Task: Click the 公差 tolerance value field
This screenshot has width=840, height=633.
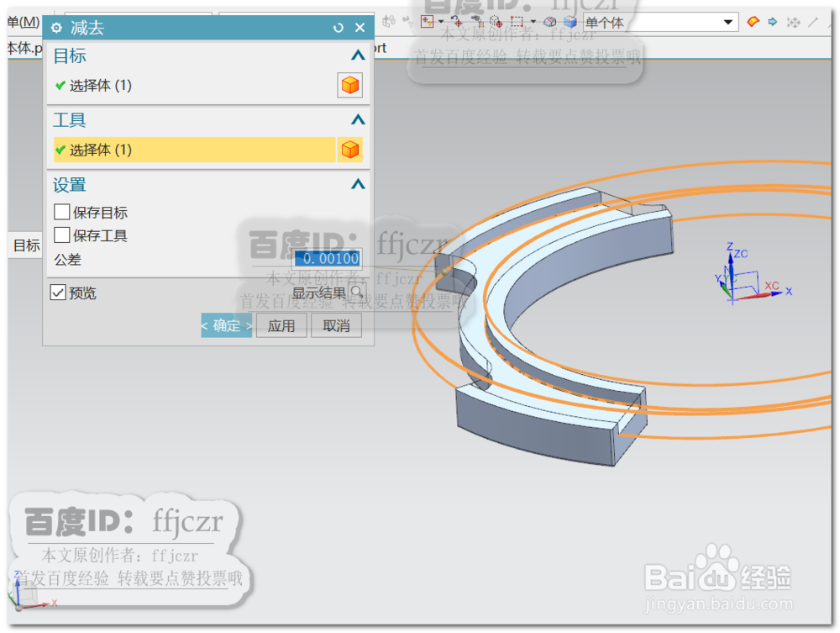Action: (326, 258)
